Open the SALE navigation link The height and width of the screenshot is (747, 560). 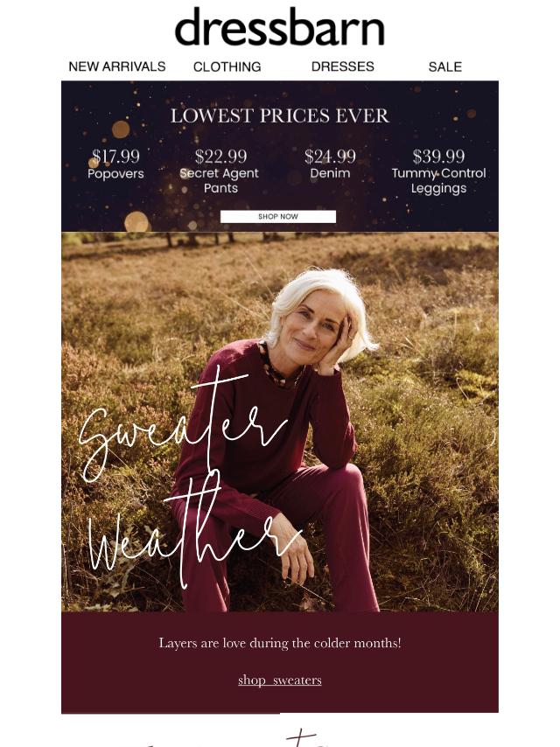coord(445,66)
